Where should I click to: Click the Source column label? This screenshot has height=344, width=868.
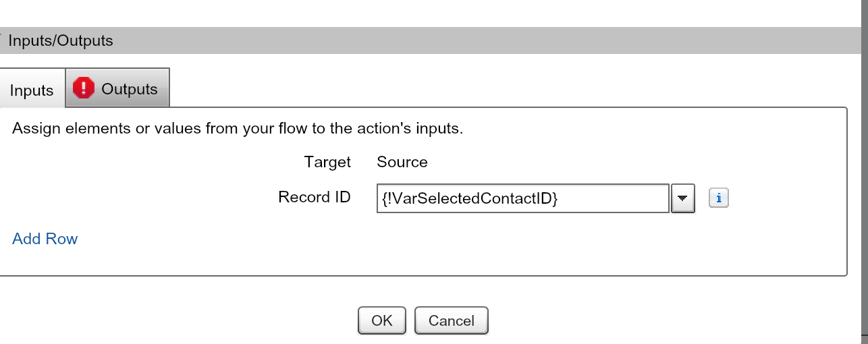(402, 162)
